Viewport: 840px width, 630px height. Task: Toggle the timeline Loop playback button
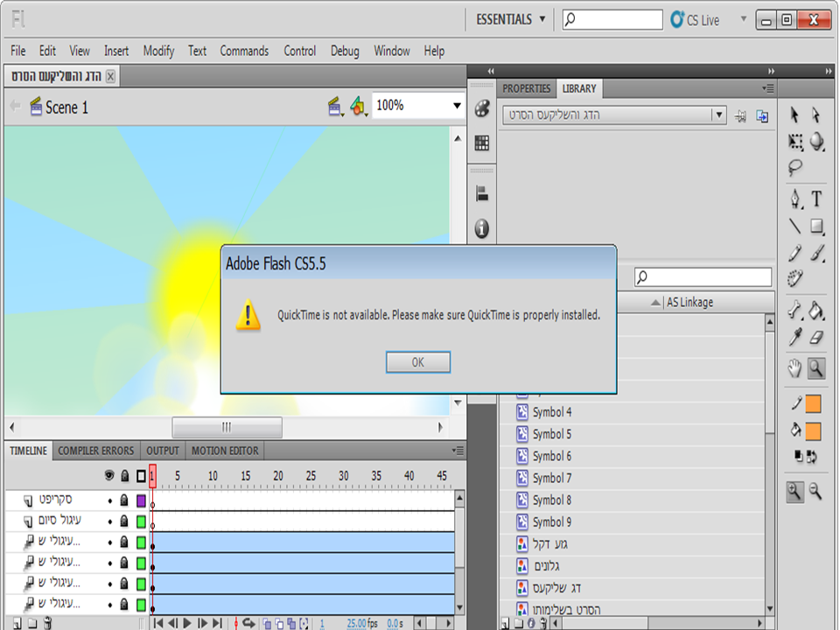pyautogui.click(x=248, y=623)
